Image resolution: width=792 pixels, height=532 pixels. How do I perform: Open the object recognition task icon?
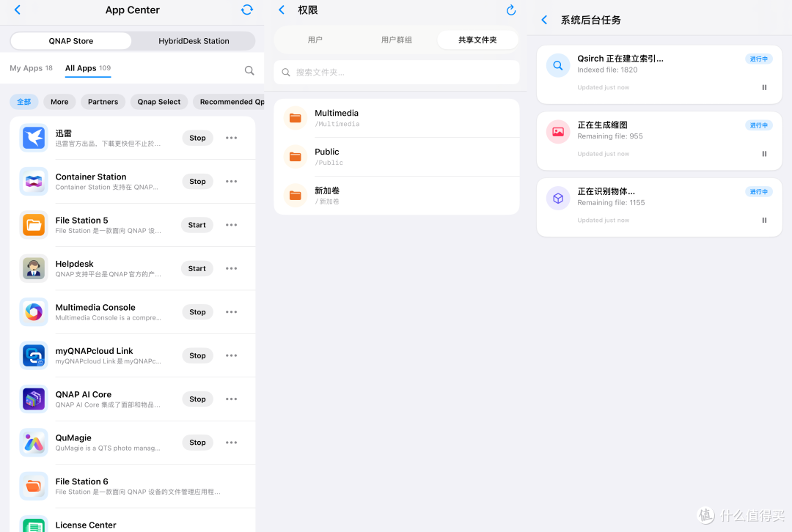point(558,199)
